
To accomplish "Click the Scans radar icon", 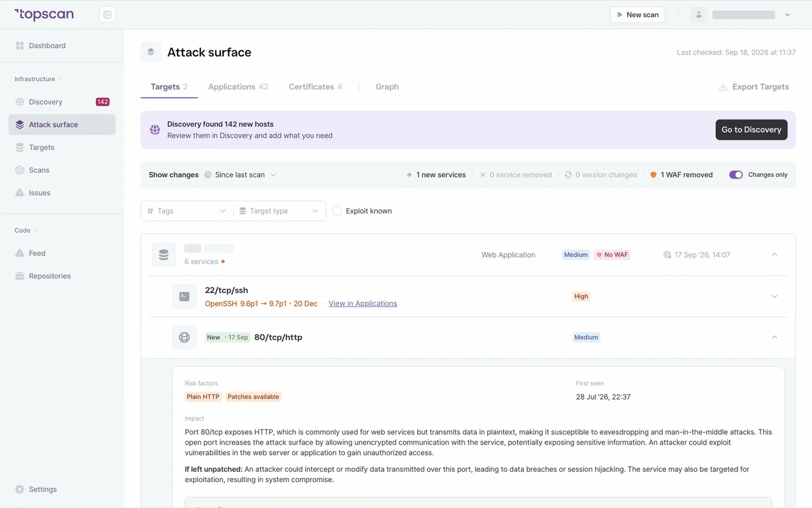I will [x=20, y=170].
